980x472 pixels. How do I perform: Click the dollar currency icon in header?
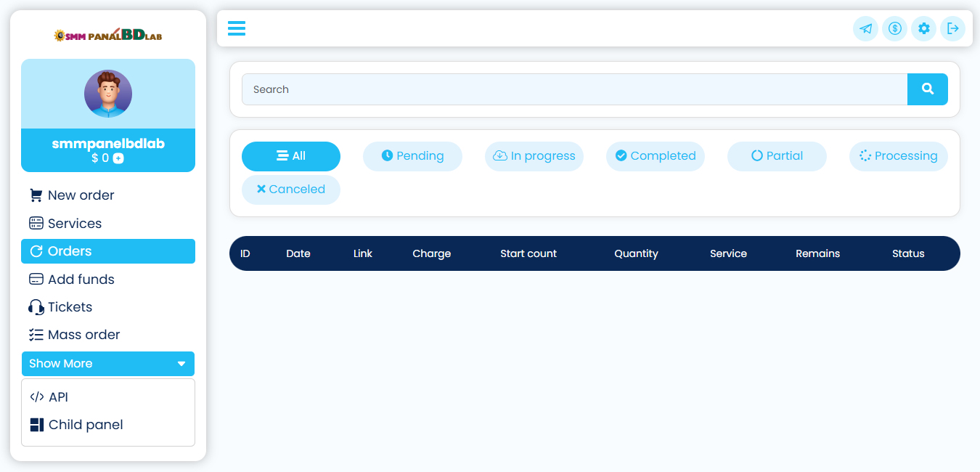pos(894,29)
